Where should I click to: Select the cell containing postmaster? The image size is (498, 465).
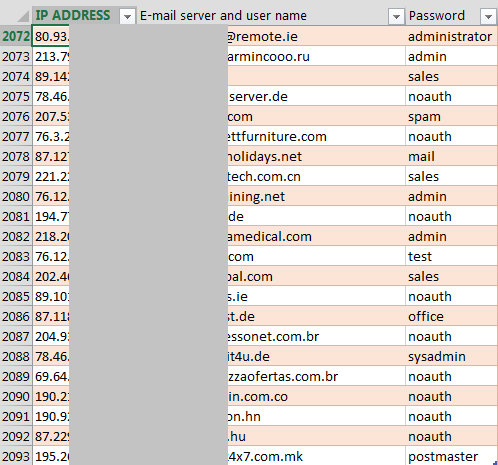(451, 456)
